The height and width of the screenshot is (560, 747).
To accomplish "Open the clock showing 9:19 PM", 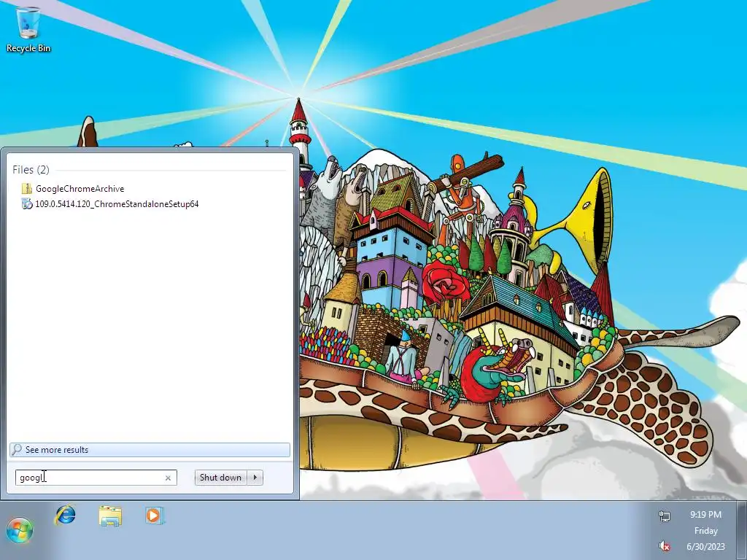I will [705, 515].
